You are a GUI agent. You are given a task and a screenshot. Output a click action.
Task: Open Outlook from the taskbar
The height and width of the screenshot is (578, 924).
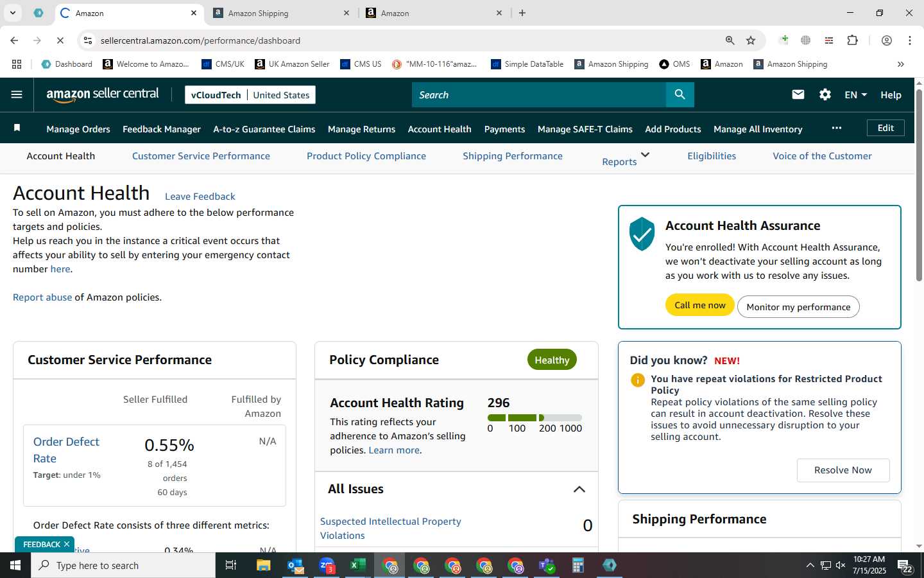295,565
